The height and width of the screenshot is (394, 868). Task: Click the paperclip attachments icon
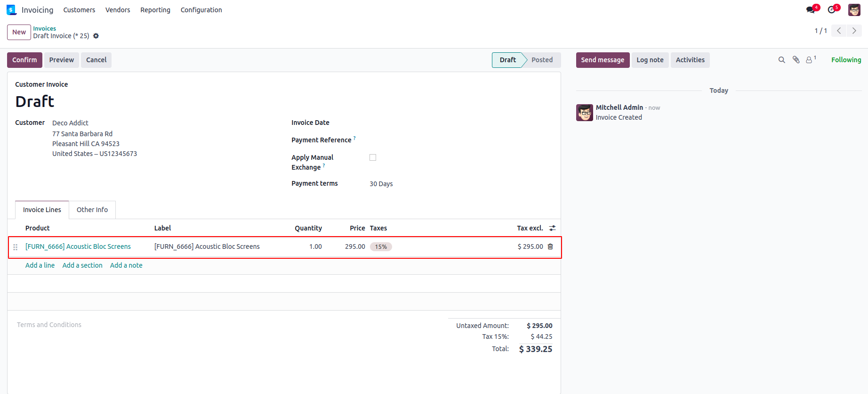[796, 60]
